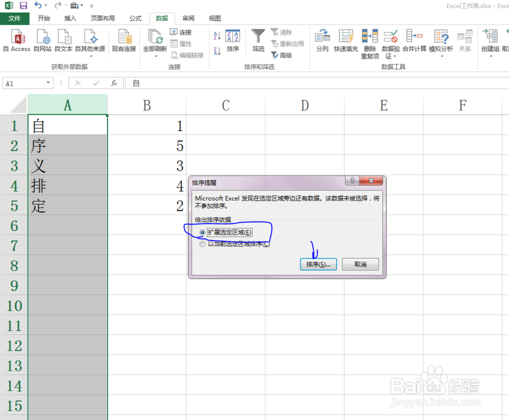Click cell B2 containing 5

click(147, 145)
